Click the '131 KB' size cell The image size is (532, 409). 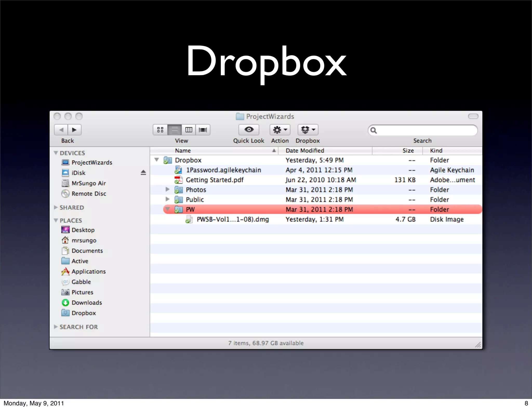tap(405, 180)
